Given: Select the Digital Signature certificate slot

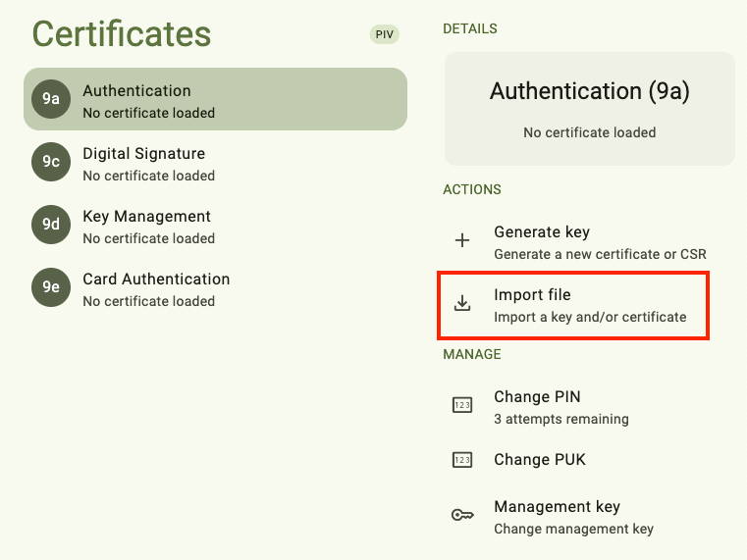Looking at the screenshot, I should click(216, 163).
